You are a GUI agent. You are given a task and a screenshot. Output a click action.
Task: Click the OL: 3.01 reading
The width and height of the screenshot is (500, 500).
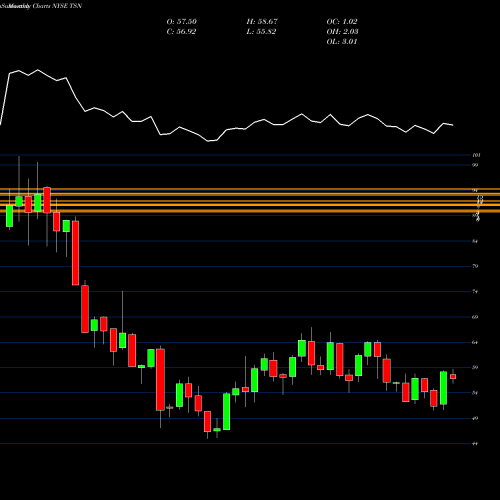click(342, 42)
